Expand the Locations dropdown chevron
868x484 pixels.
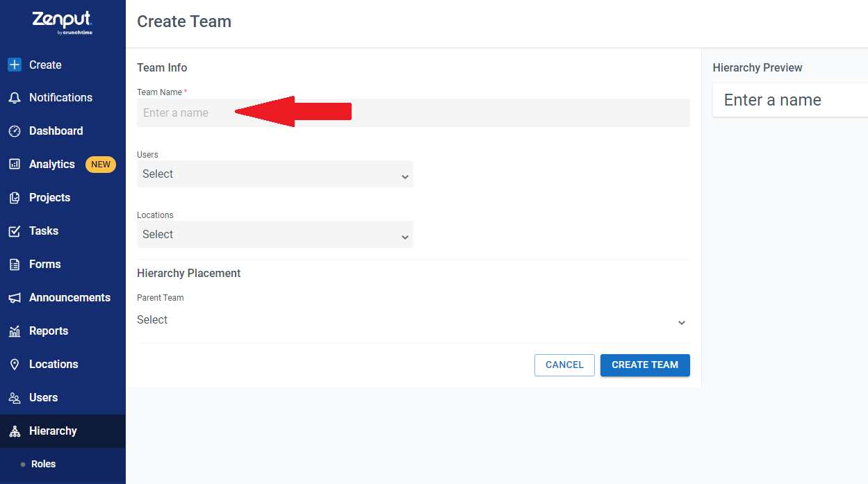(405, 237)
